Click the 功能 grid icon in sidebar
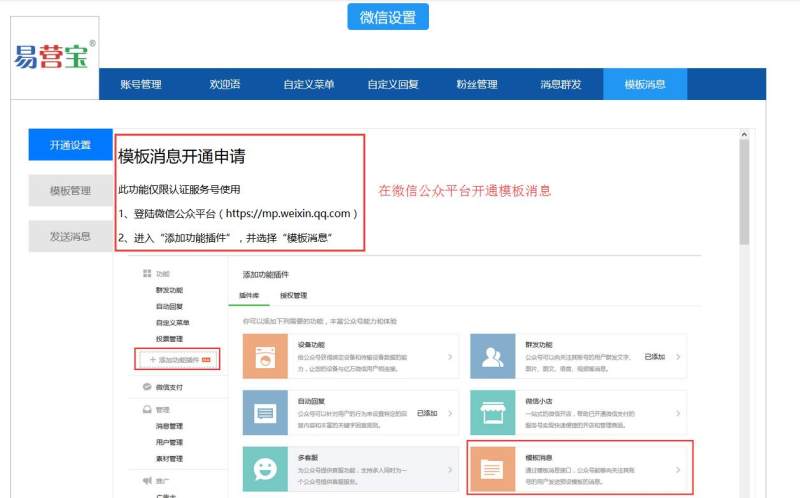The height and width of the screenshot is (498, 800). pos(147,273)
